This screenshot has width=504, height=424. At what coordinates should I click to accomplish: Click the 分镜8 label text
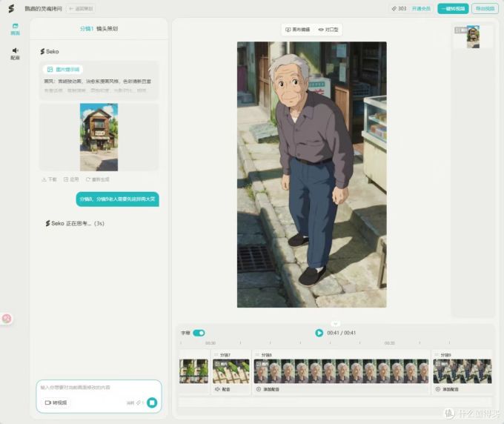click(267, 355)
